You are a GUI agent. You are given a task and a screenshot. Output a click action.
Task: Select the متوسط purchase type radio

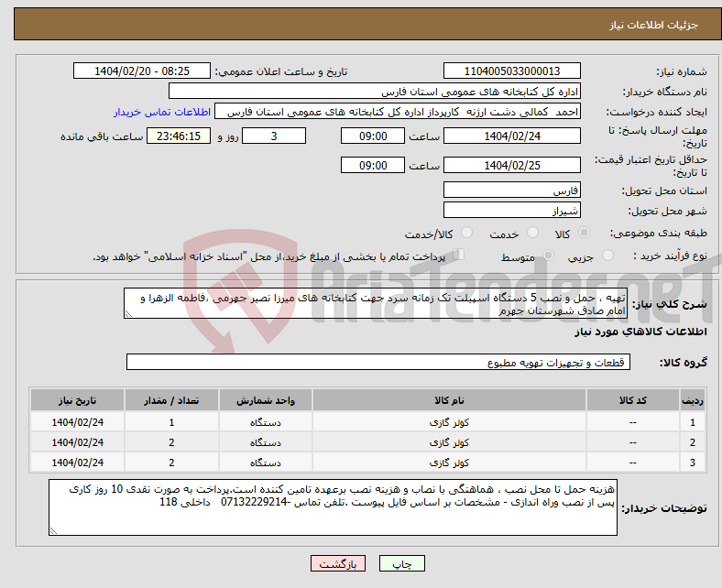coord(548,255)
